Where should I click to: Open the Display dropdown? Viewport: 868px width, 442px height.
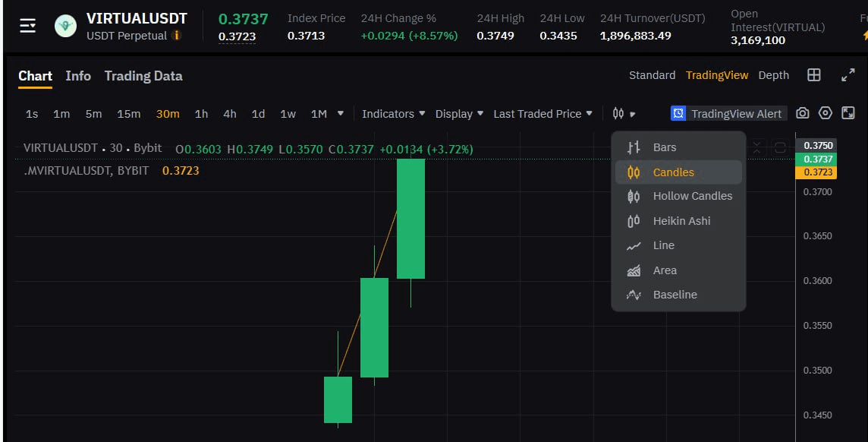tap(460, 114)
